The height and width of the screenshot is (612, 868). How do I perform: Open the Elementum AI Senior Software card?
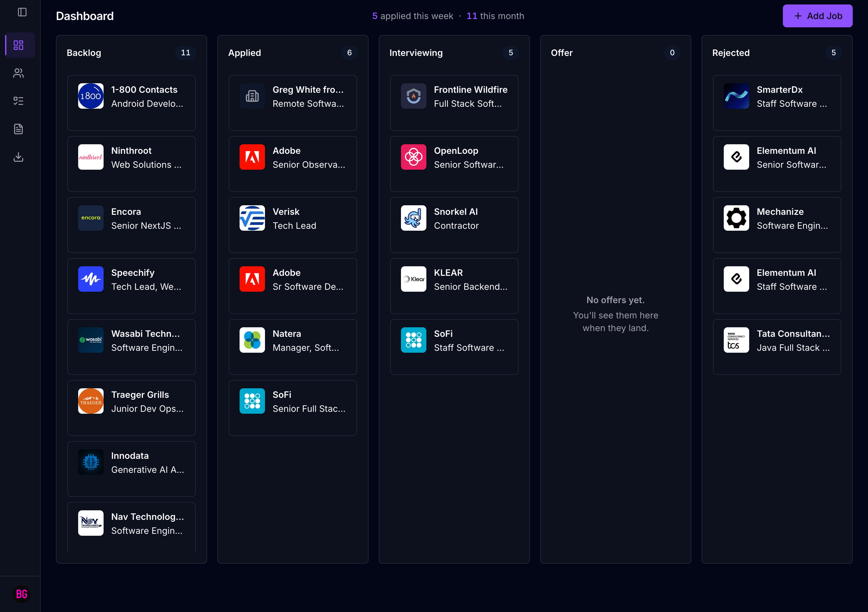tap(777, 164)
